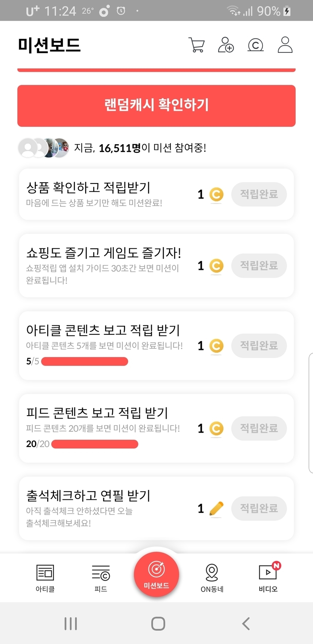This screenshot has height=644, width=313.
Task: Click the 피드 콘텐츠 20/20 progress bar
Action: pyautogui.click(x=95, y=444)
